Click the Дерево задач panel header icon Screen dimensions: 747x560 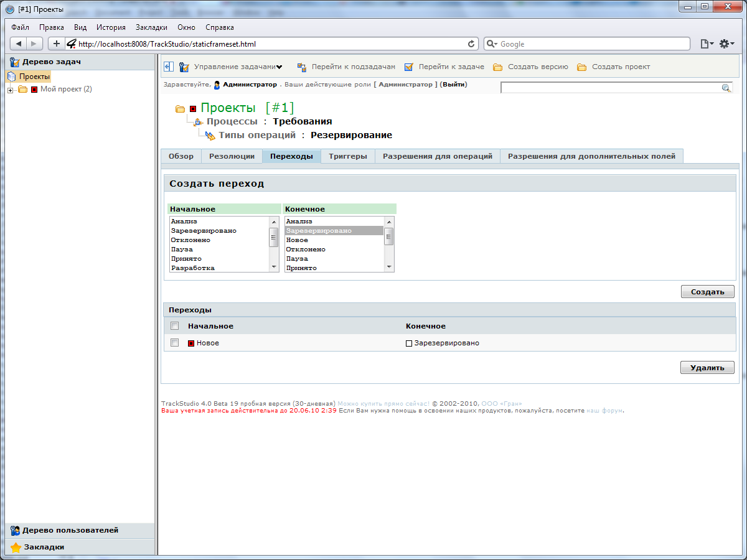[15, 62]
